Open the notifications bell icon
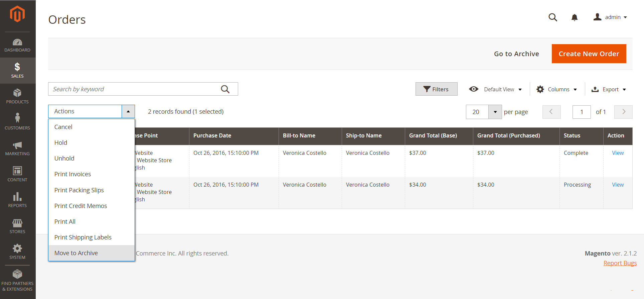 575,17
